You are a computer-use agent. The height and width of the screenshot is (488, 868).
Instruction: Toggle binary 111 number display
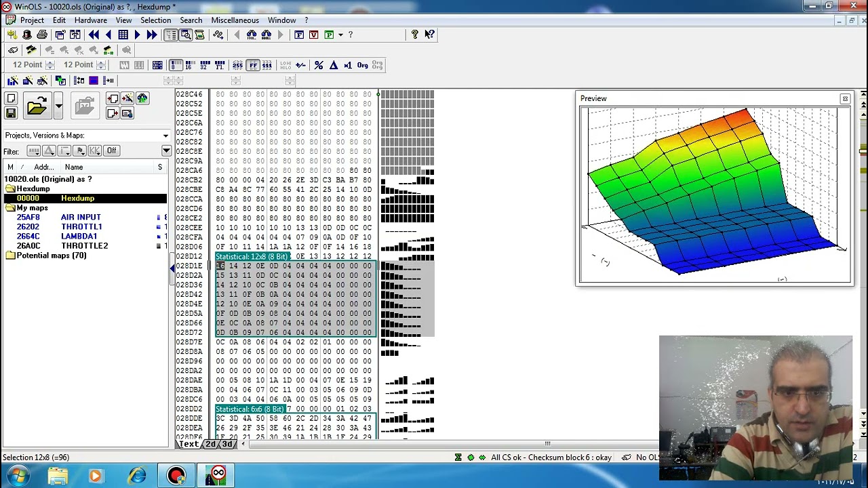267,65
